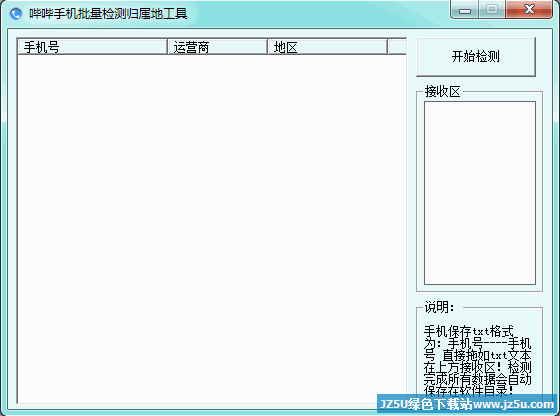
Task: Click the empty phone number results list
Action: 212,229
